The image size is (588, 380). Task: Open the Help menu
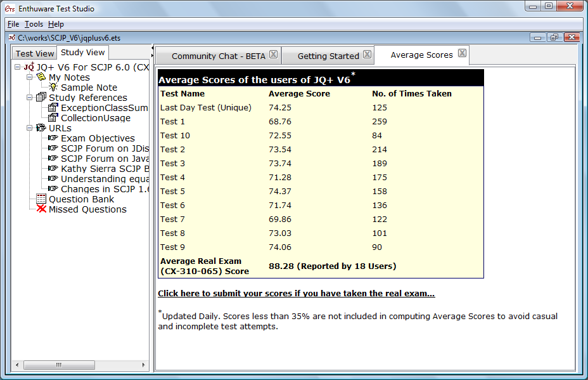pyautogui.click(x=56, y=24)
